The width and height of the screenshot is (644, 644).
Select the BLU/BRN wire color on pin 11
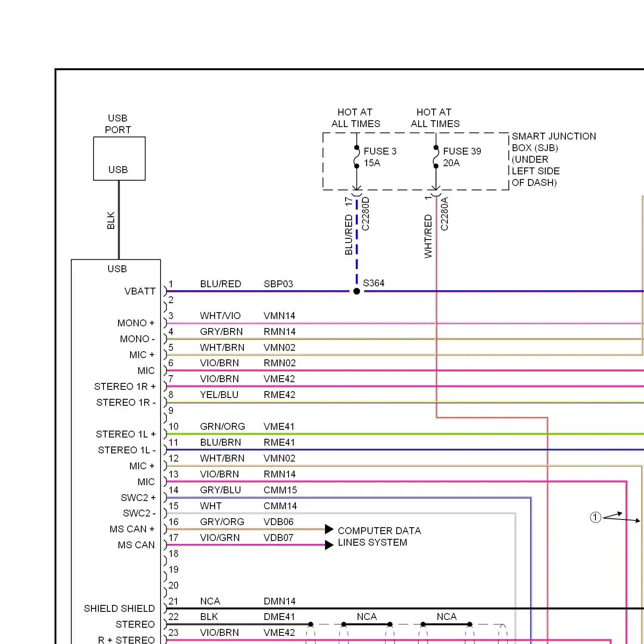point(220,443)
